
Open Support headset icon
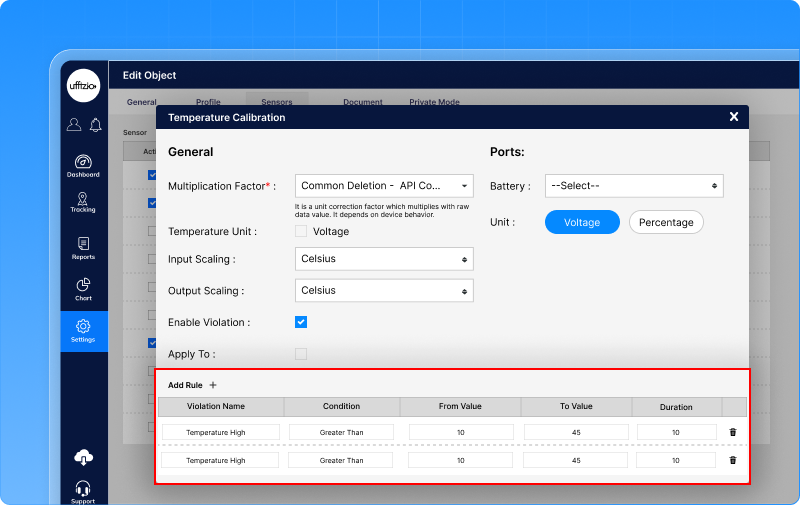(x=83, y=488)
